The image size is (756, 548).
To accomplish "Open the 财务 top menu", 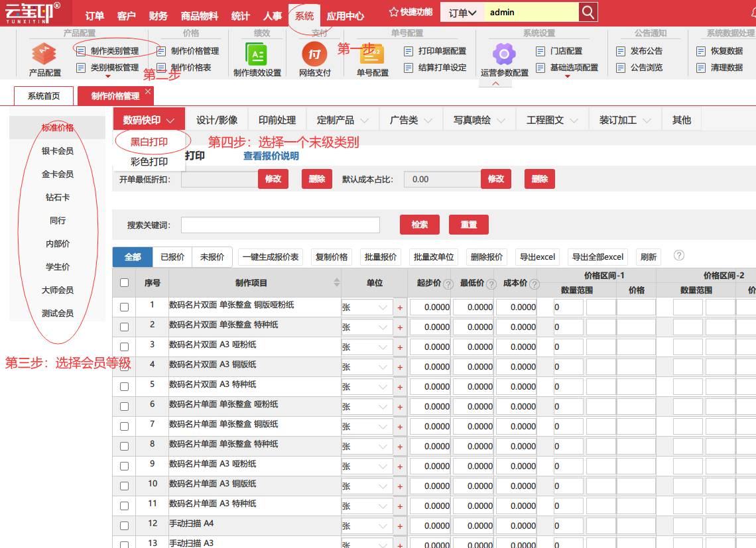I will [158, 17].
